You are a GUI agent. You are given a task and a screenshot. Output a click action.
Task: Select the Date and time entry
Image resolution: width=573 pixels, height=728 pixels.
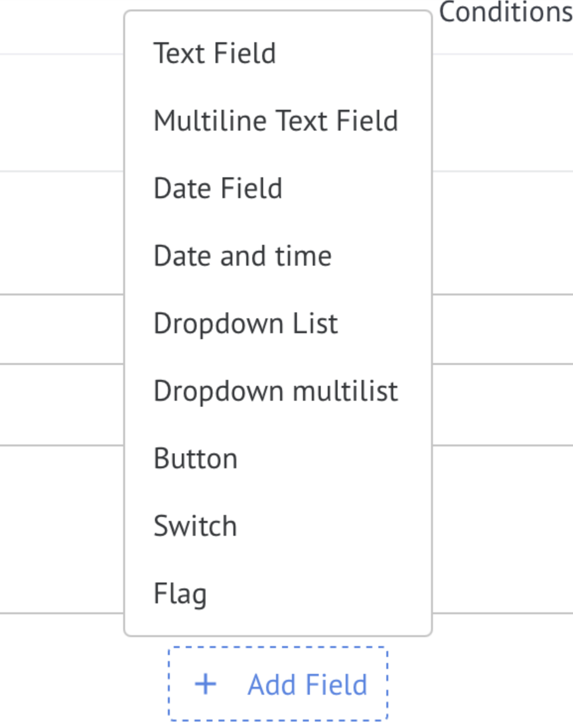(278, 256)
